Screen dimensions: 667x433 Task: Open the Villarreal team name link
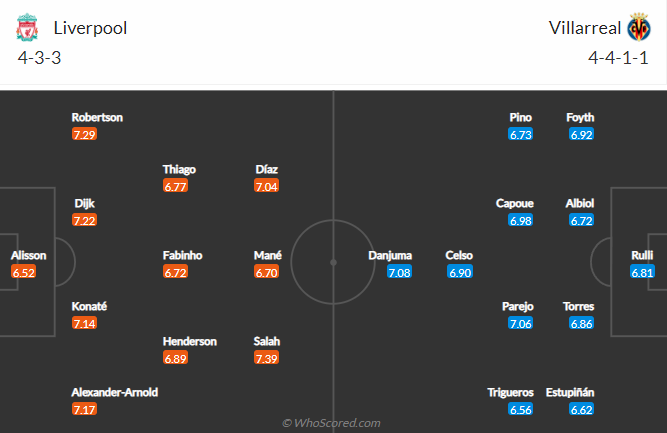pyautogui.click(x=583, y=27)
